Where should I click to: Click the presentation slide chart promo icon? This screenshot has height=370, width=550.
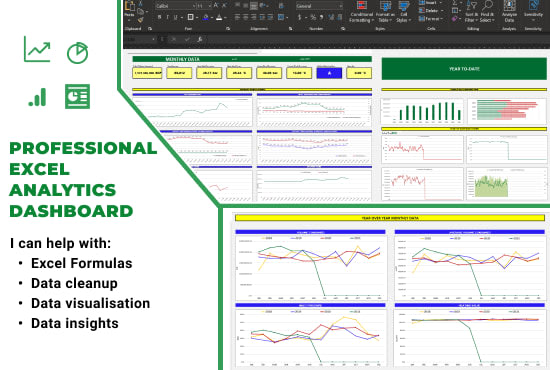click(x=78, y=96)
